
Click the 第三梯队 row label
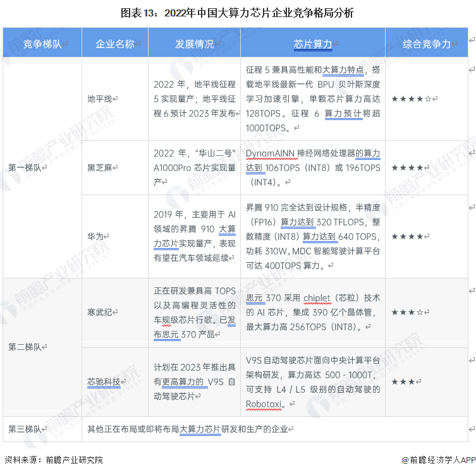tap(25, 429)
